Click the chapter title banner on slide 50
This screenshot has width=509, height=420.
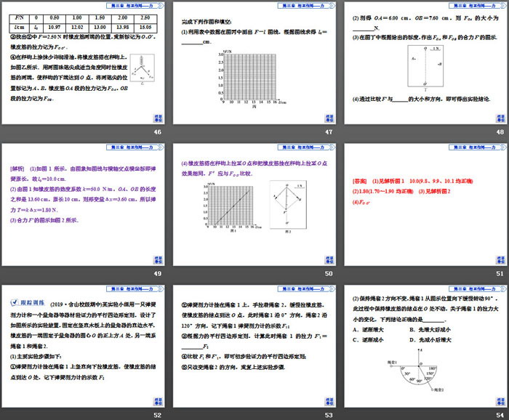click(306, 148)
